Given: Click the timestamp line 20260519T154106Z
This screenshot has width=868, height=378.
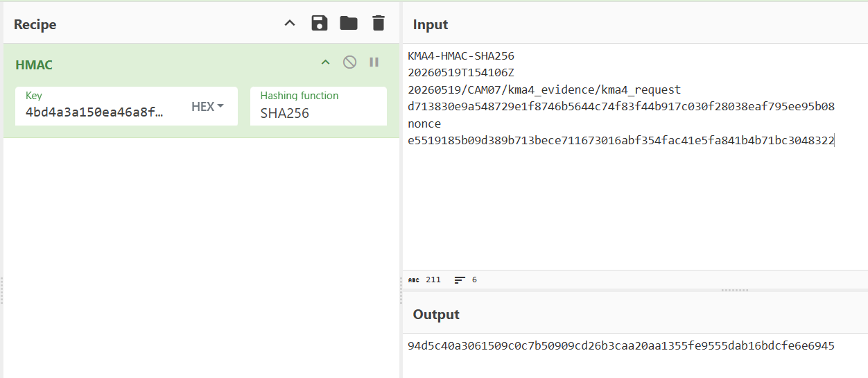Looking at the screenshot, I should (460, 73).
